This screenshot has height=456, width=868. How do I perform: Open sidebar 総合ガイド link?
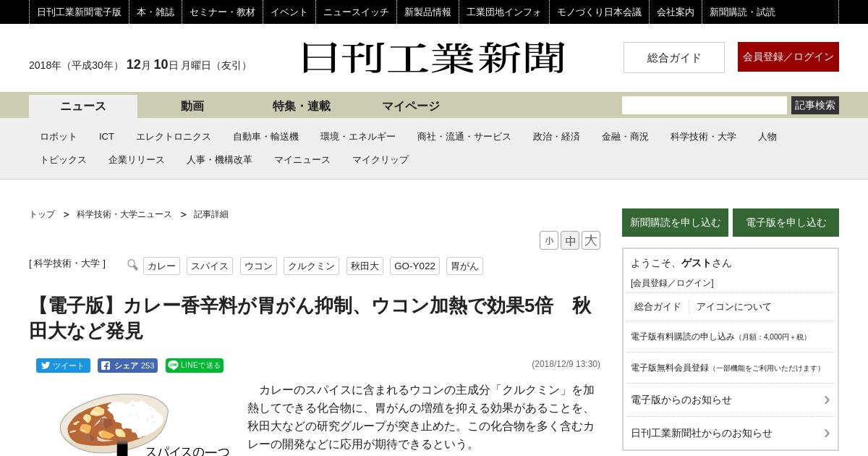click(658, 306)
